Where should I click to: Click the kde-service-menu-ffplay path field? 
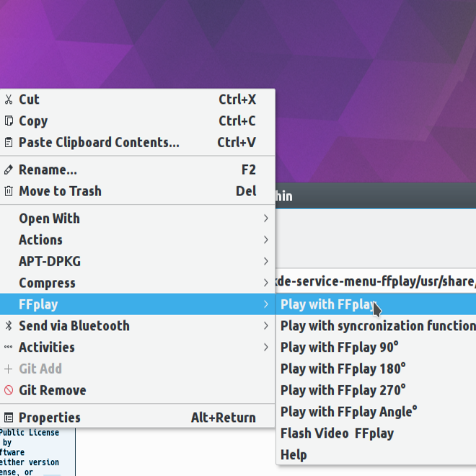pyautogui.click(x=376, y=281)
